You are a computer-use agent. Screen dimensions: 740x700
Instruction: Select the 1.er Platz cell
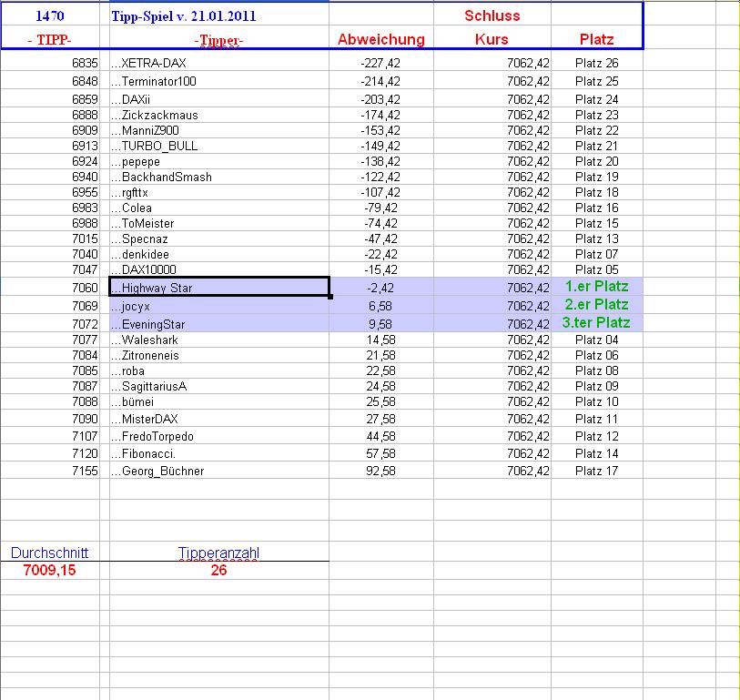tap(596, 287)
